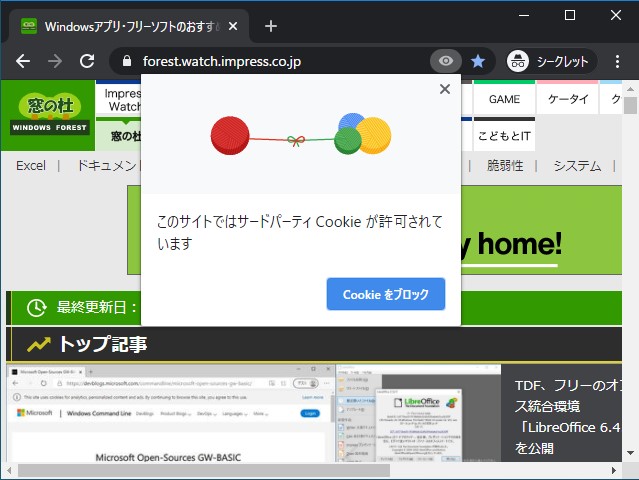Open the Impress Watch tab
The image size is (639, 480).
119,99
